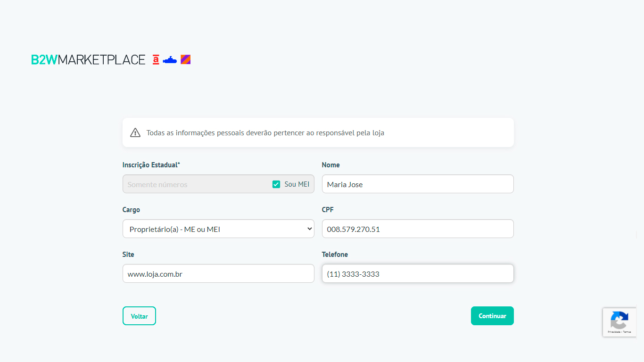Click the warning triangle alert icon
644x362 pixels.
135,132
